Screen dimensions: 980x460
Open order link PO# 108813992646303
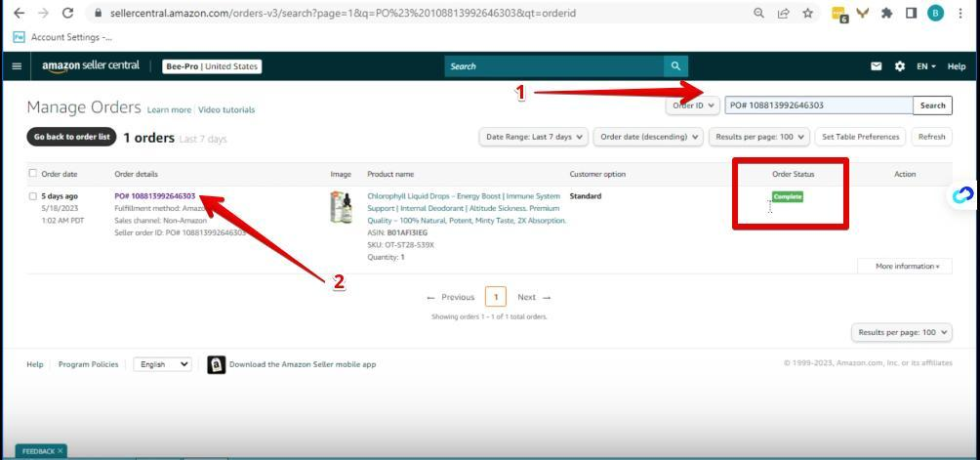point(155,196)
